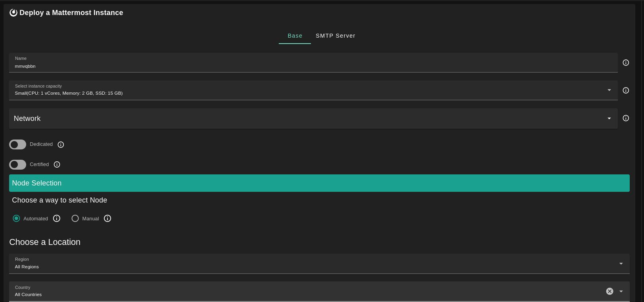Show info for the Certified option
Viewport: 644px width, 302px height.
point(57,164)
